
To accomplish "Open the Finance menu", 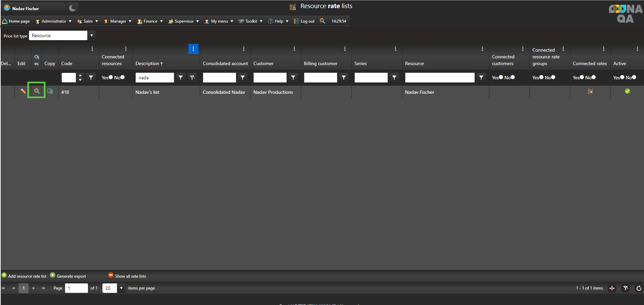I will point(150,21).
